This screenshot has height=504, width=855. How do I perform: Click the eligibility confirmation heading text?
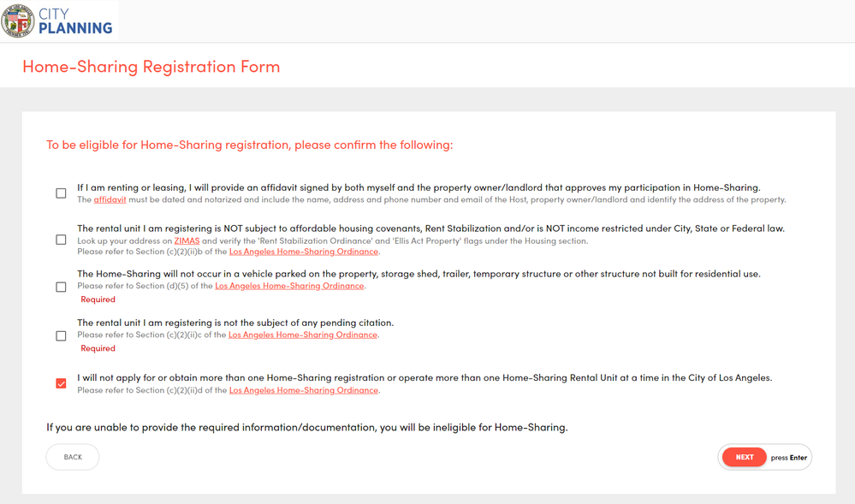click(249, 145)
